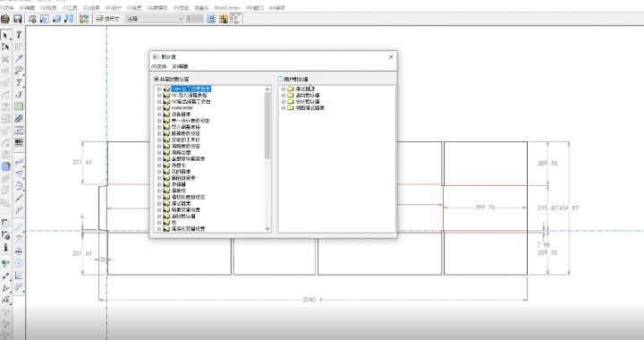Click the toolbar icon before the Save disk

pos(5,19)
